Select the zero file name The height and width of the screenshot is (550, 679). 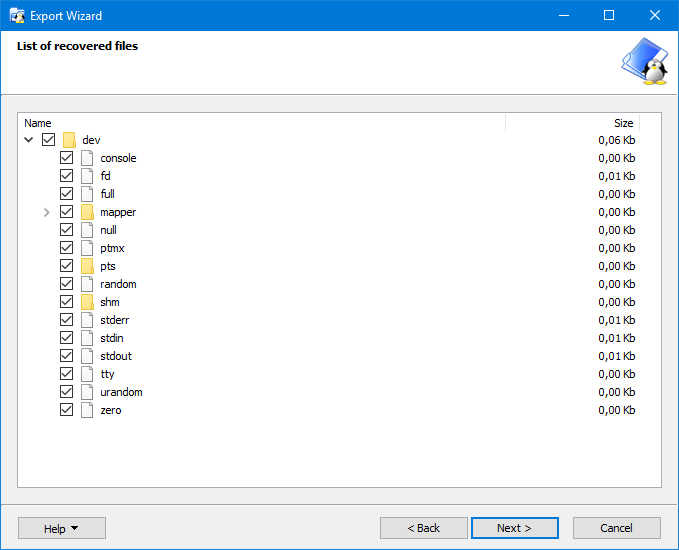click(x=111, y=410)
